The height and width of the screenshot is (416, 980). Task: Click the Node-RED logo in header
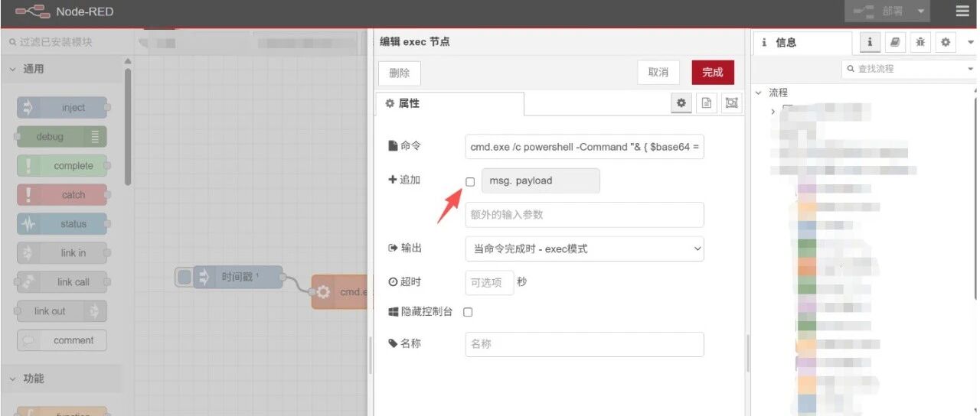[32, 11]
